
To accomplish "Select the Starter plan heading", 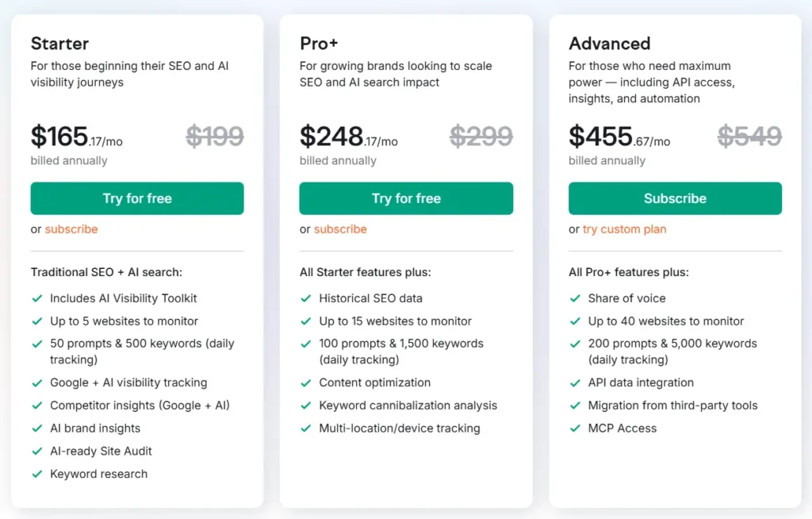I will pos(59,44).
